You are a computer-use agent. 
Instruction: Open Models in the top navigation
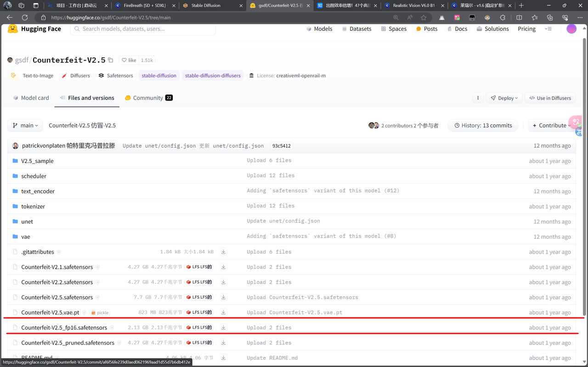(319, 28)
